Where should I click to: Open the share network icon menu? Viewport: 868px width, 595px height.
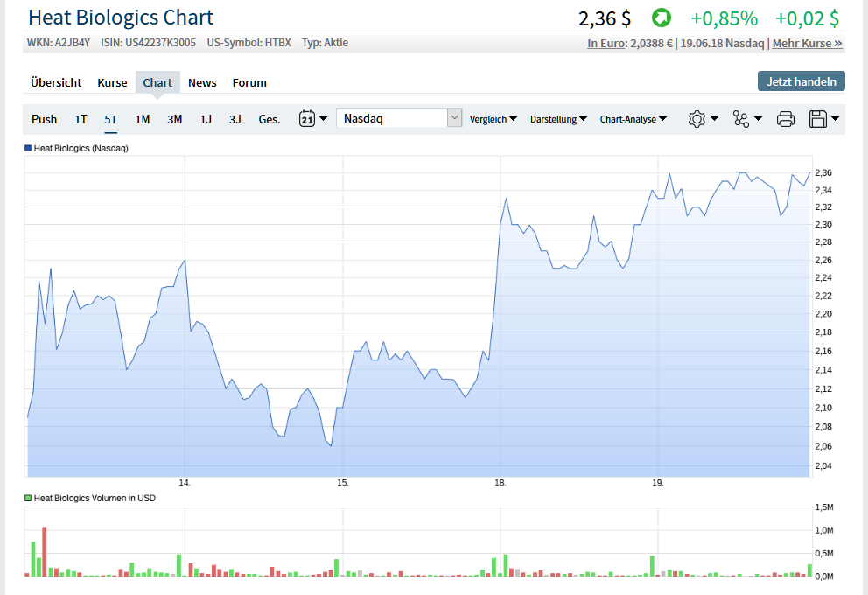[746, 119]
